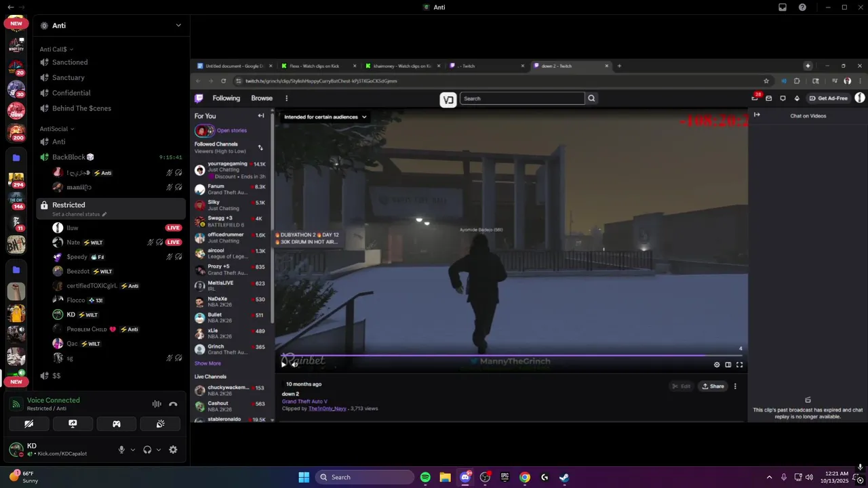Open Twitch more options three dots
Screen dimensions: 868x488
286,98
